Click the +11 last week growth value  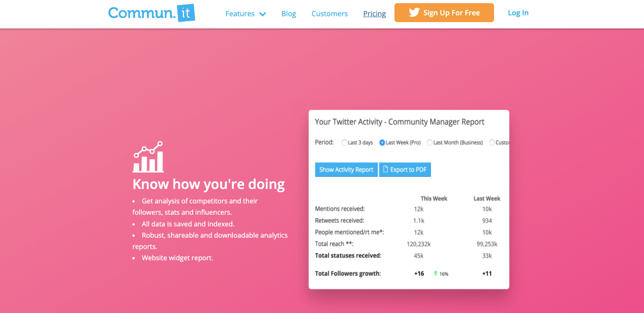click(x=487, y=273)
